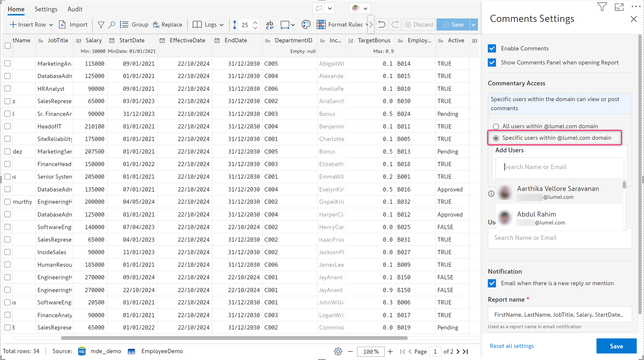This screenshot has height=360, width=644.
Task: Click the filter funnel icon in toolbar
Action: [101, 25]
